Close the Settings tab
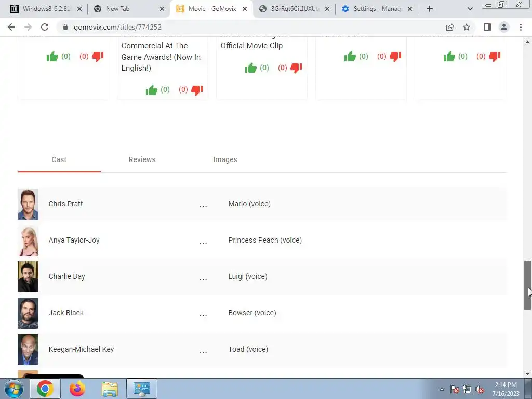Image resolution: width=532 pixels, height=399 pixels. point(410,9)
